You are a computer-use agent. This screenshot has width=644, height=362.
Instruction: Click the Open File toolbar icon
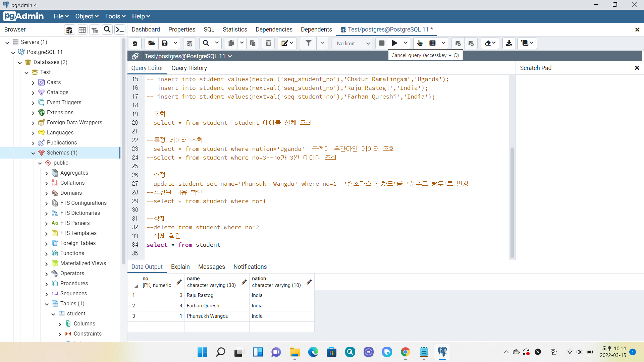click(x=152, y=43)
